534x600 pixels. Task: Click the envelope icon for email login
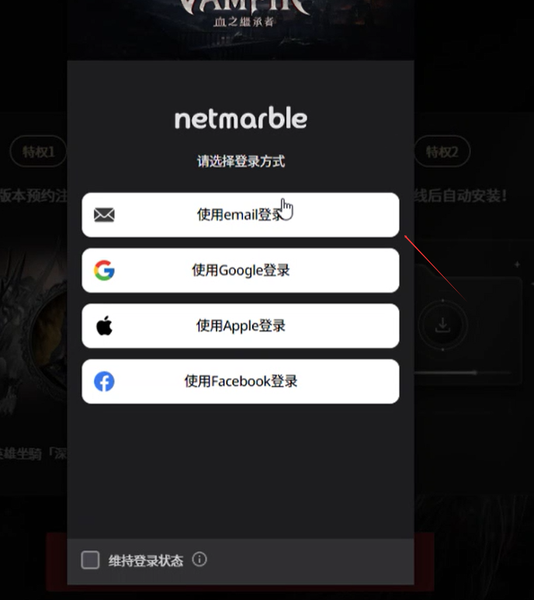104,215
